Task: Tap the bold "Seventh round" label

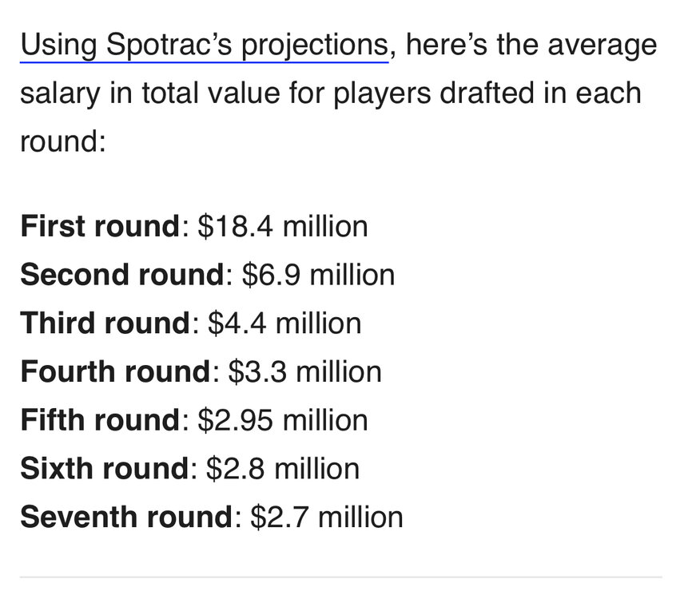Action: point(126,517)
